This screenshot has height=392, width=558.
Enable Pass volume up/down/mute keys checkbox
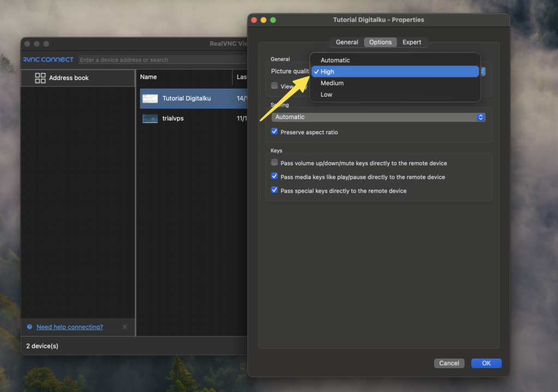pyautogui.click(x=275, y=163)
